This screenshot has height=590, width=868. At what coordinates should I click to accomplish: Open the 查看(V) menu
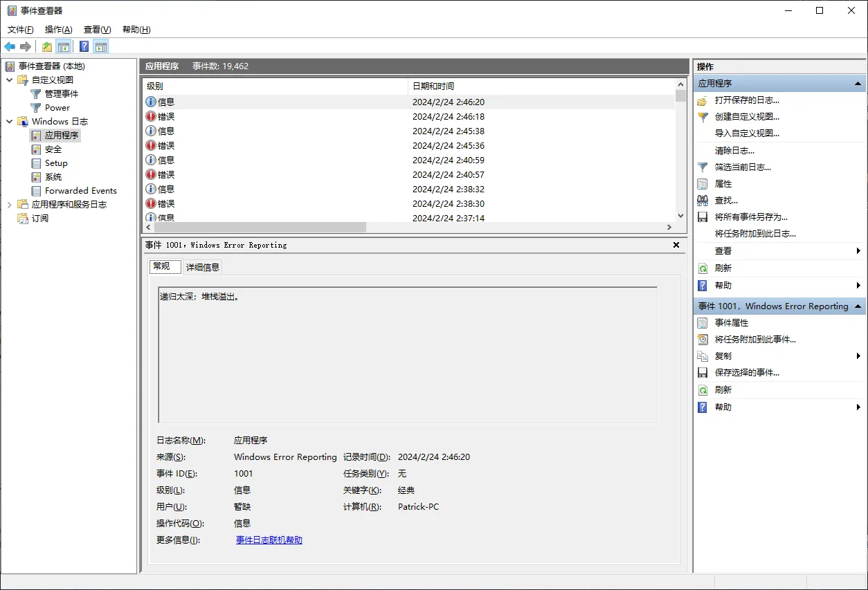(x=98, y=29)
